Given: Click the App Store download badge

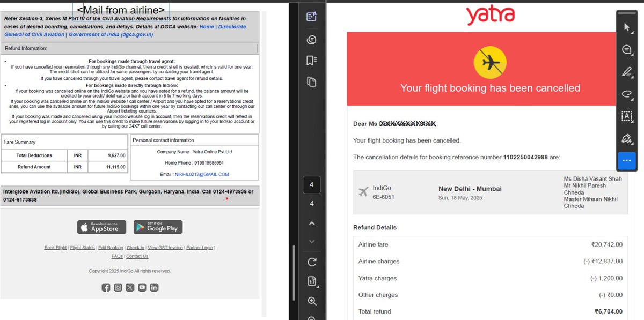Looking at the screenshot, I should 101,227.
